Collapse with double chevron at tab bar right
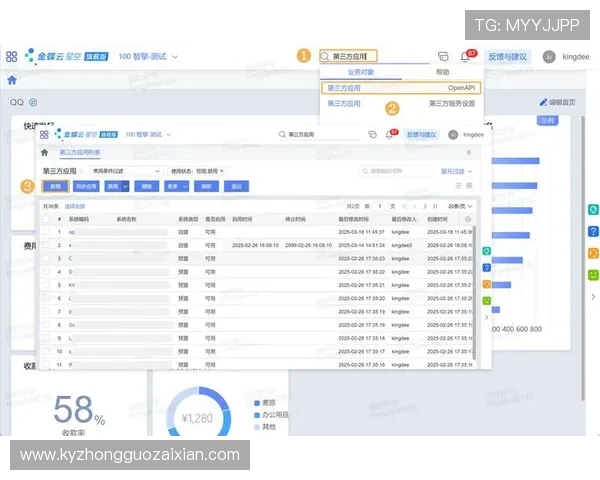 coord(469,152)
